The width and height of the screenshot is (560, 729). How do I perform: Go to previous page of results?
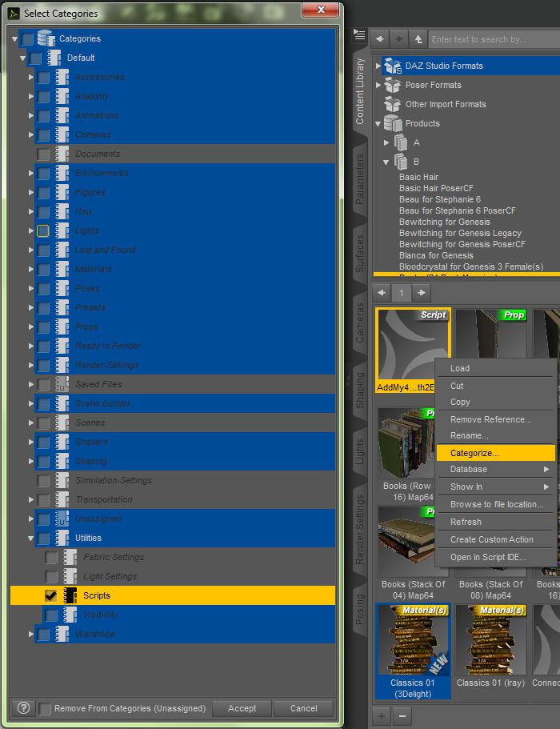(382, 292)
